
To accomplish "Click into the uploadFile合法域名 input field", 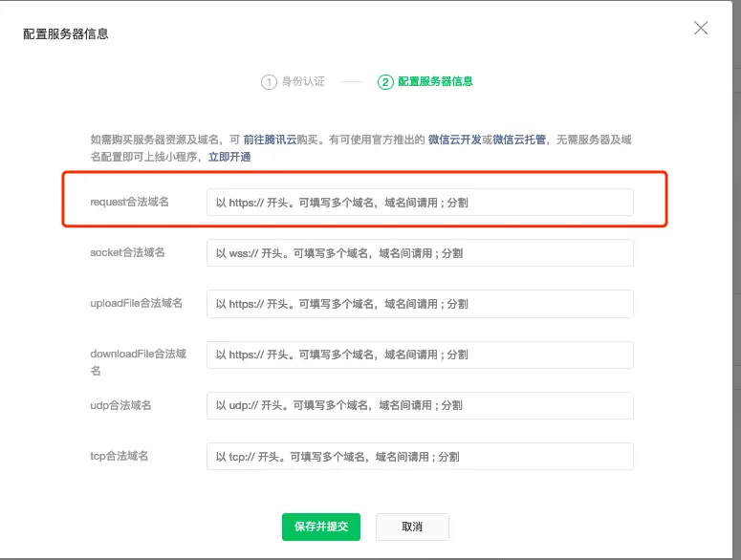I will pyautogui.click(x=420, y=304).
